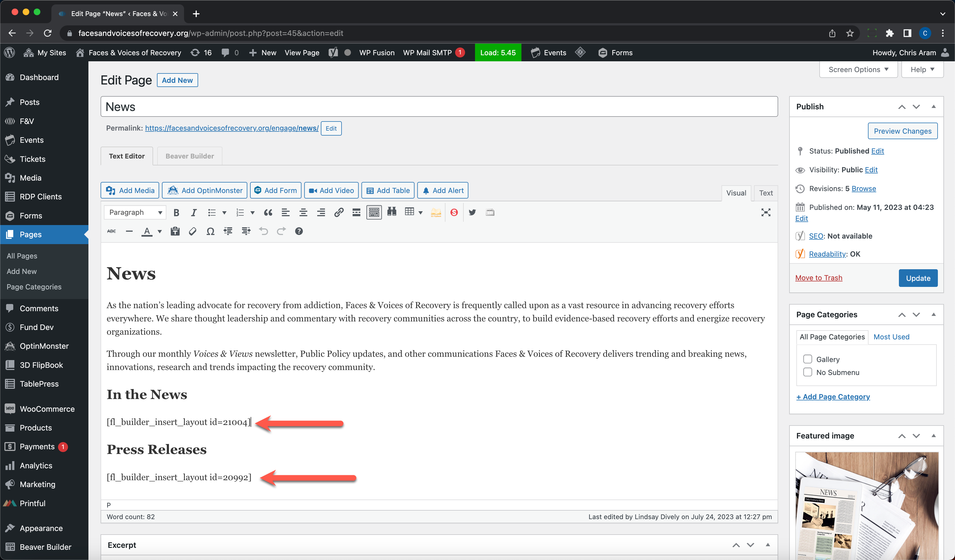Open the special character omega tool
The width and height of the screenshot is (955, 560).
[x=210, y=231]
